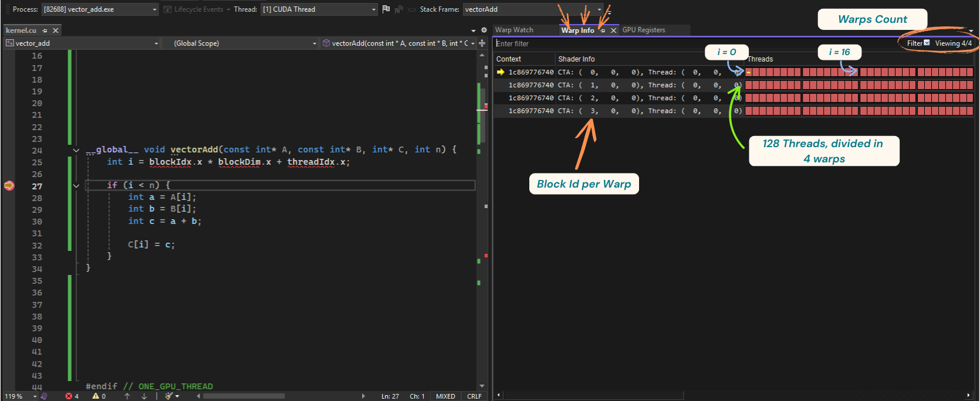
Task: Click the last thread cell in CTA 1 row
Action: click(x=970, y=85)
